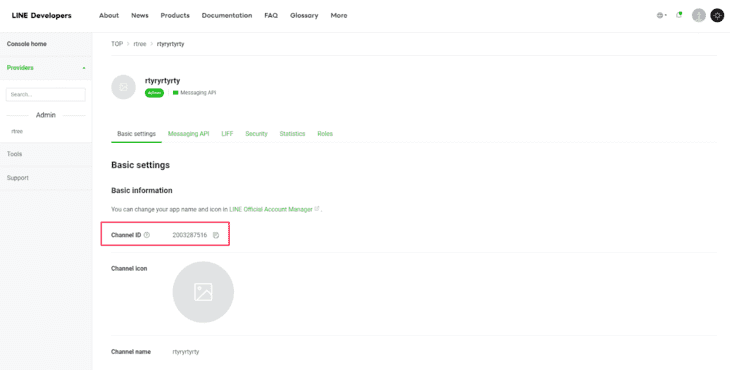Click the provider Search field

click(46, 94)
